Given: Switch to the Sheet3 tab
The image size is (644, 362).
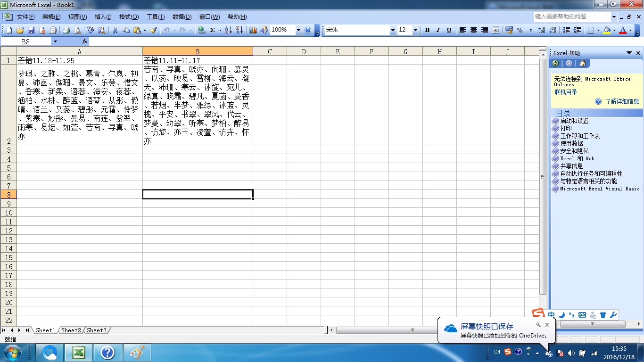Looking at the screenshot, I should [x=97, y=330].
